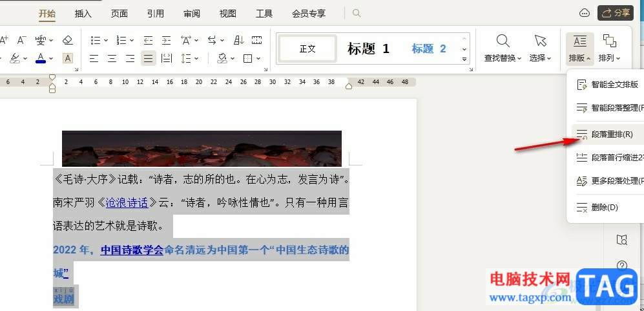Screen dimensions: 644x311
Task: Click the phonetic guide (wén) icon
Action: tap(40, 40)
